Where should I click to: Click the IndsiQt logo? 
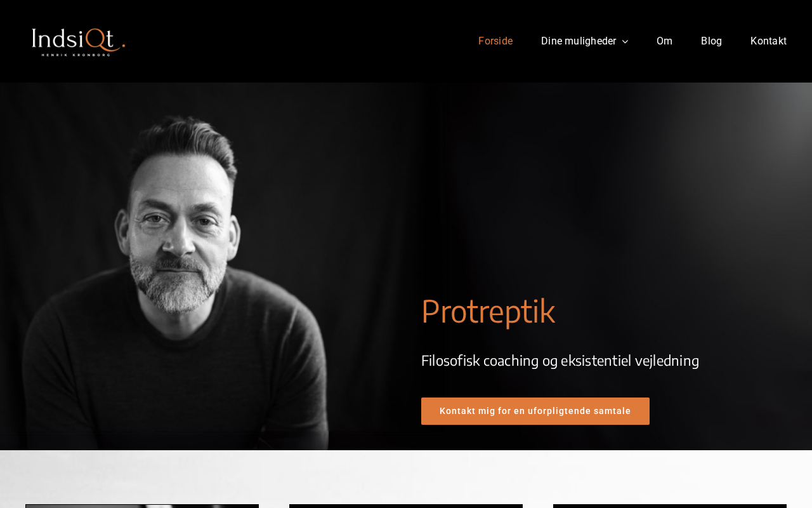point(79,42)
